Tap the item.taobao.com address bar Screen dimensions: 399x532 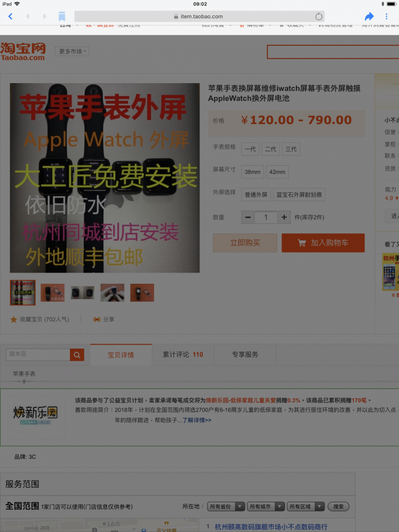[x=199, y=16]
